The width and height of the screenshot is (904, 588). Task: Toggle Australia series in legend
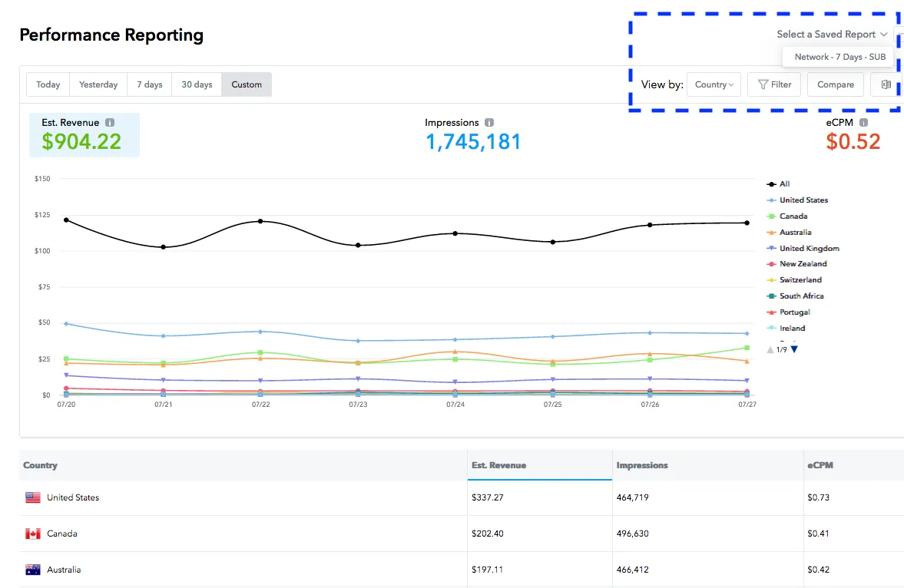pyautogui.click(x=789, y=233)
